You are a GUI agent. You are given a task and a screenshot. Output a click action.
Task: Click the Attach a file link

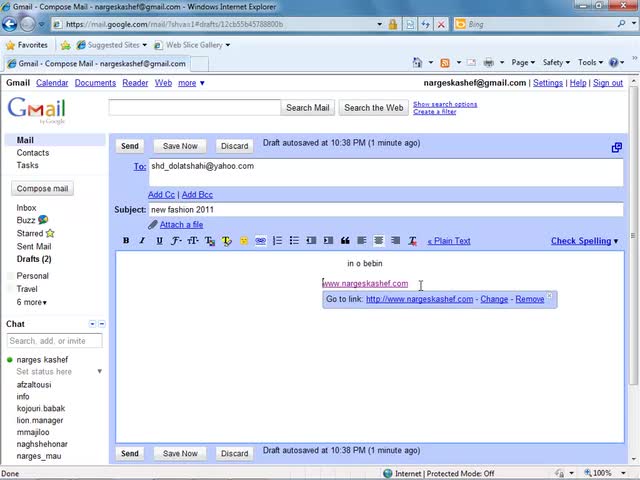pyautogui.click(x=181, y=225)
